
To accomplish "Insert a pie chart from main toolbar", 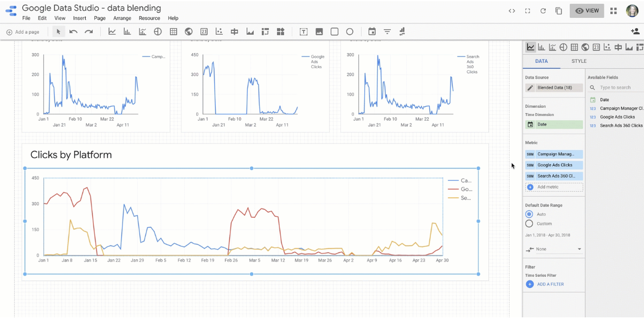I will (158, 31).
